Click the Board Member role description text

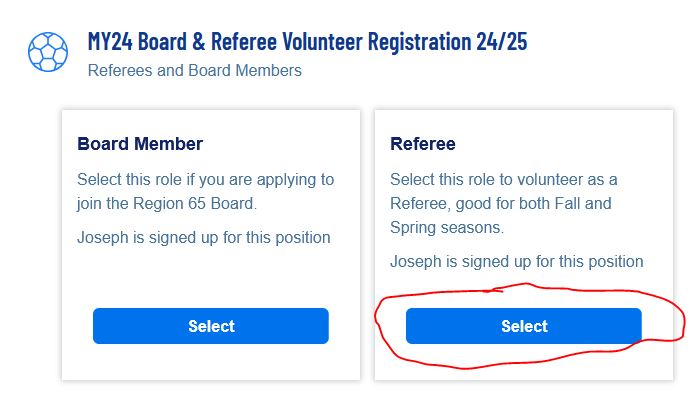(x=205, y=191)
